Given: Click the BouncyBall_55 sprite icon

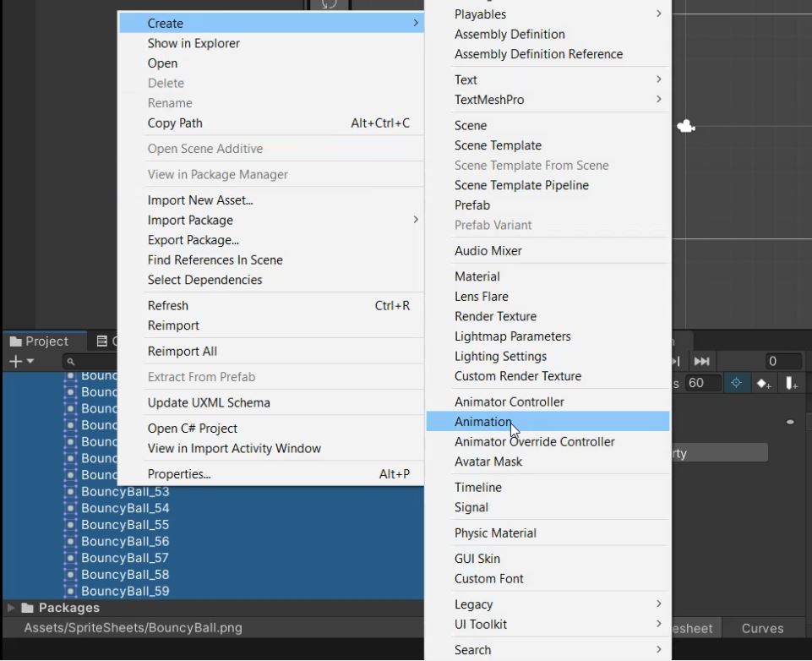Looking at the screenshot, I should (x=71, y=525).
